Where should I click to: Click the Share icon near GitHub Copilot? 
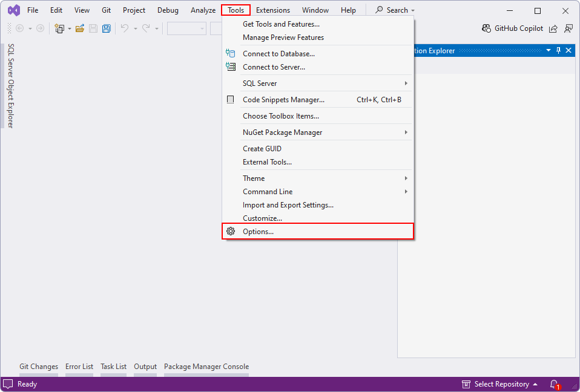553,28
